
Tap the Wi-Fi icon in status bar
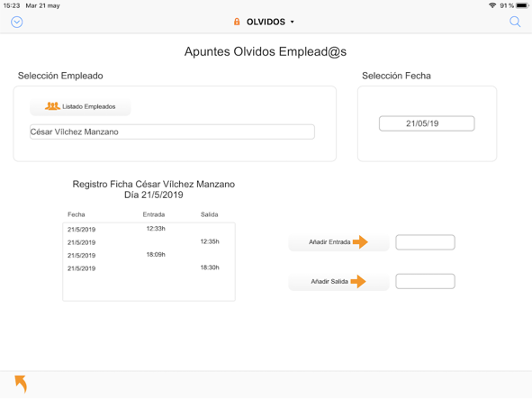tap(492, 5)
